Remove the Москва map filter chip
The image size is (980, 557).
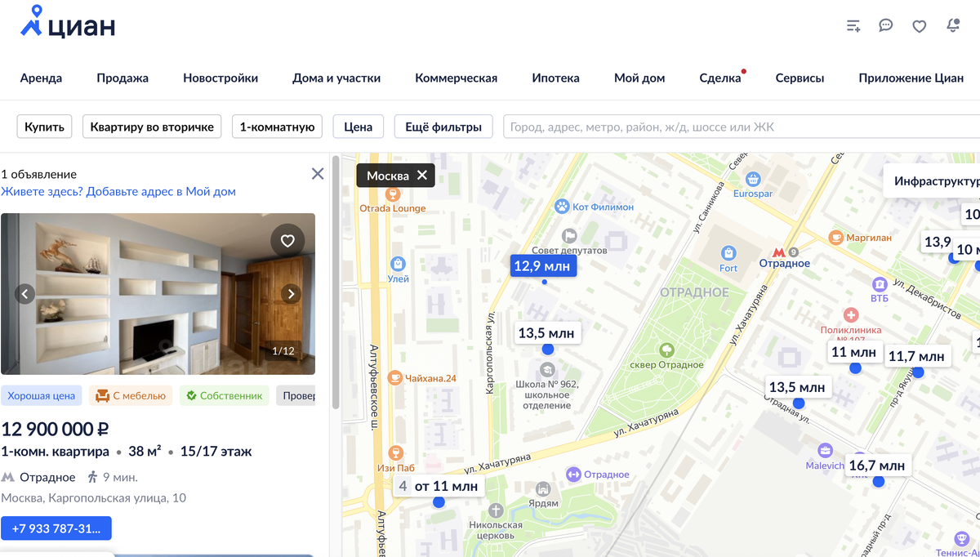[422, 176]
